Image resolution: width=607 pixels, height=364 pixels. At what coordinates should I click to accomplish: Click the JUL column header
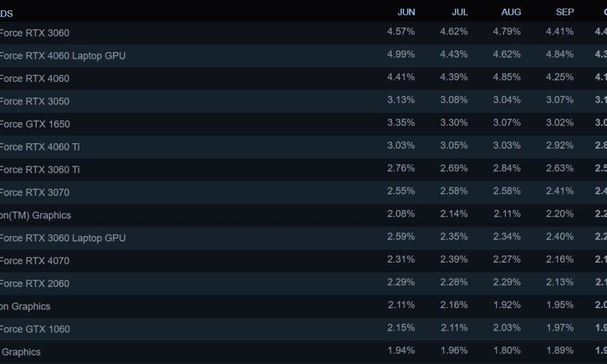click(x=459, y=12)
